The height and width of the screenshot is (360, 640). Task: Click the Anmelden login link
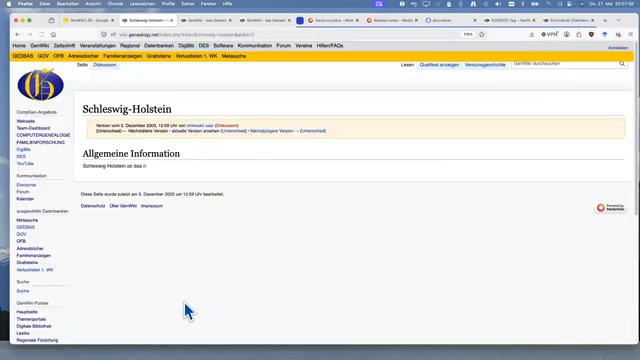coord(618,48)
